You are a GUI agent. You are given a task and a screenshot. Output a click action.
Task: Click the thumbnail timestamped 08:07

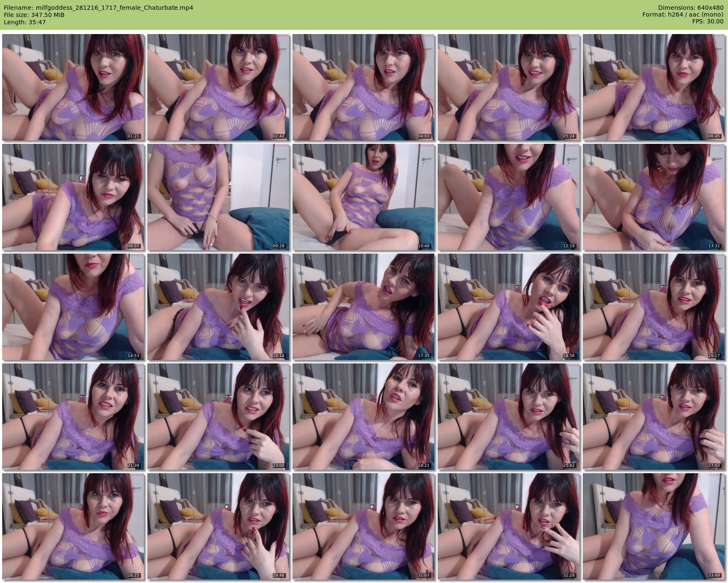pos(73,197)
